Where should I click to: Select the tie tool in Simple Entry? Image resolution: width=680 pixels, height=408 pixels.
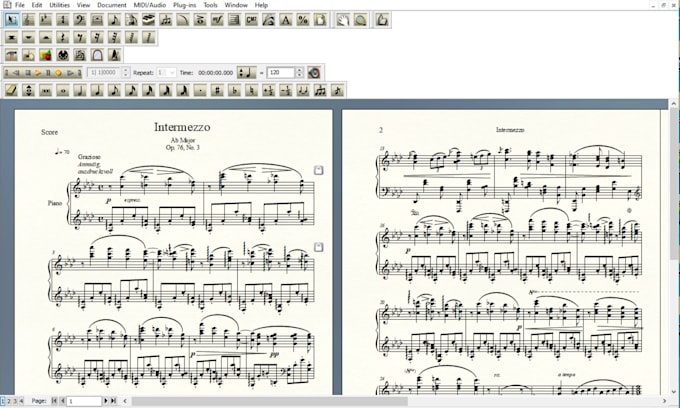click(303, 90)
